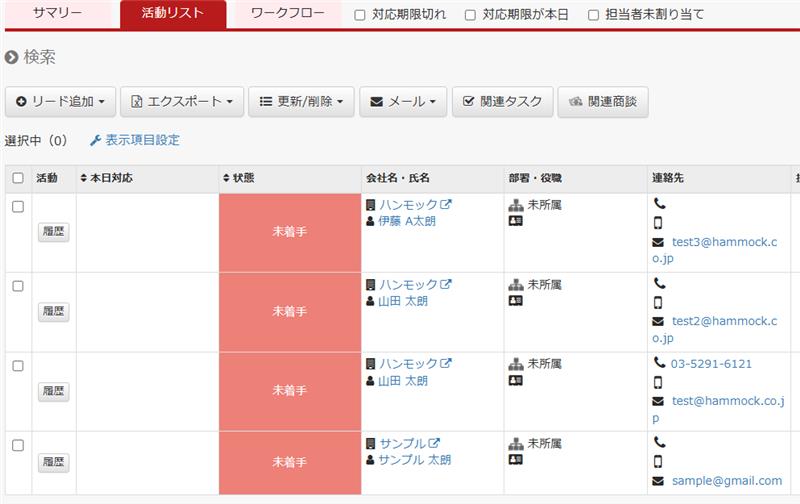Open the ワークフロー tab

coord(287,13)
